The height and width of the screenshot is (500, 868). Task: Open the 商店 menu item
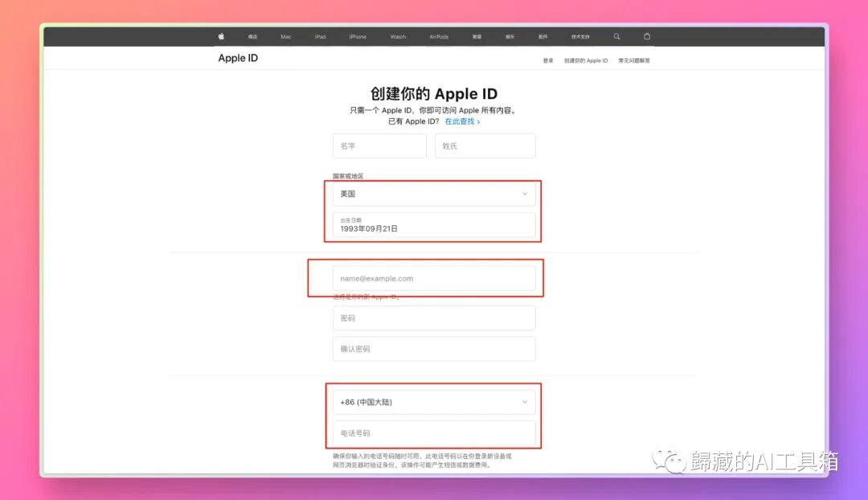tap(252, 36)
